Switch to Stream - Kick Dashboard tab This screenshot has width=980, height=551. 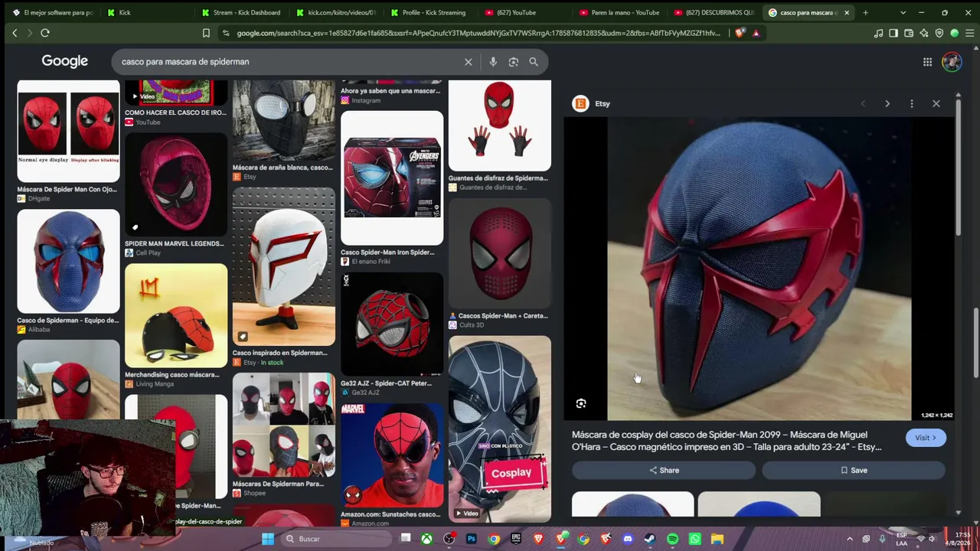[241, 12]
